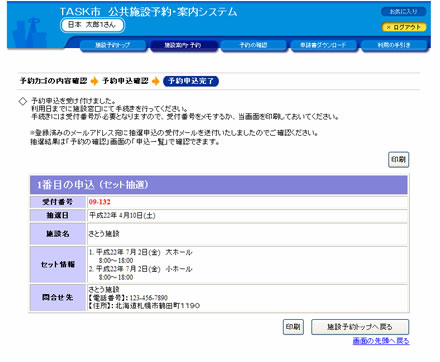Click the 予約カゴの内容確認 step label

click(x=54, y=81)
